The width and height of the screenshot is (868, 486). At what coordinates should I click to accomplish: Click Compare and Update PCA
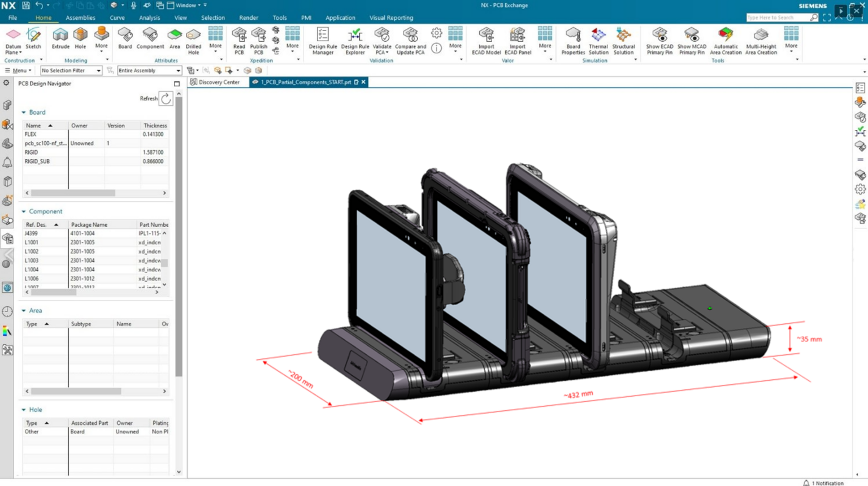[410, 36]
